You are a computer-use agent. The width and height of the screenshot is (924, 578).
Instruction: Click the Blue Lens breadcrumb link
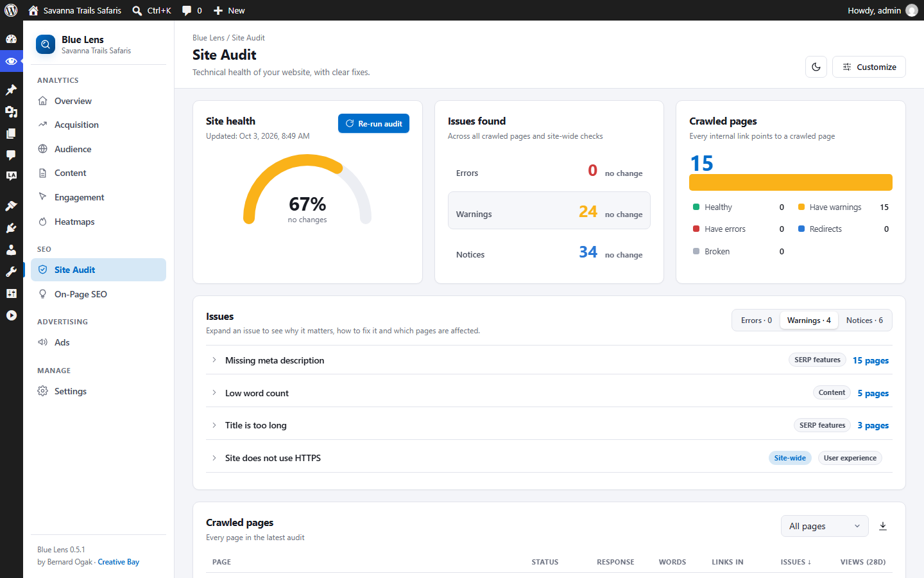[x=209, y=38]
